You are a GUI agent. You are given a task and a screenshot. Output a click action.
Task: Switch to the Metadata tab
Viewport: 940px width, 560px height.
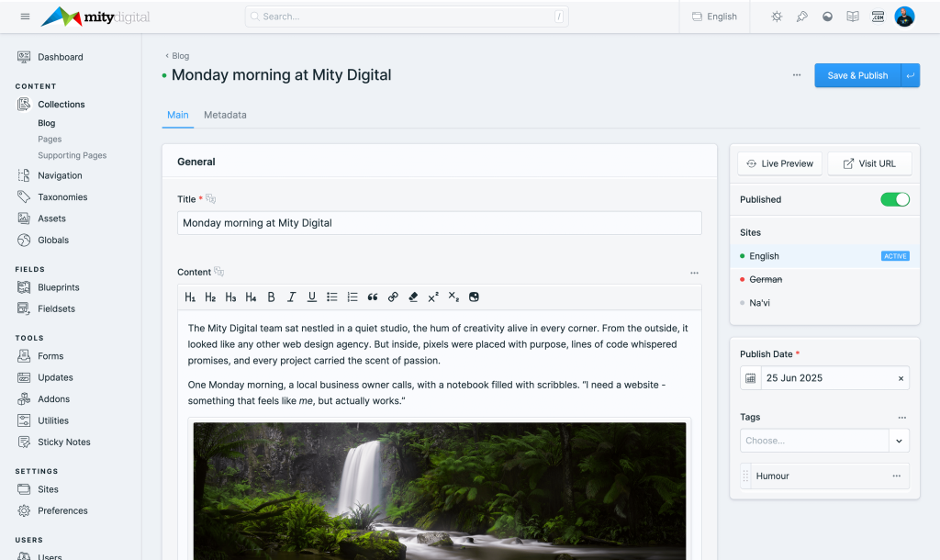coord(225,115)
